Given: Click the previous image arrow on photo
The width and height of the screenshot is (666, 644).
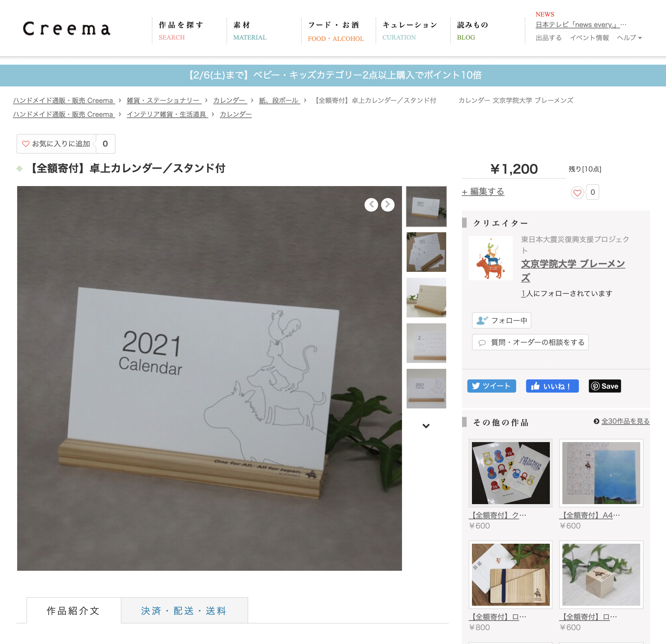Looking at the screenshot, I should [371, 205].
